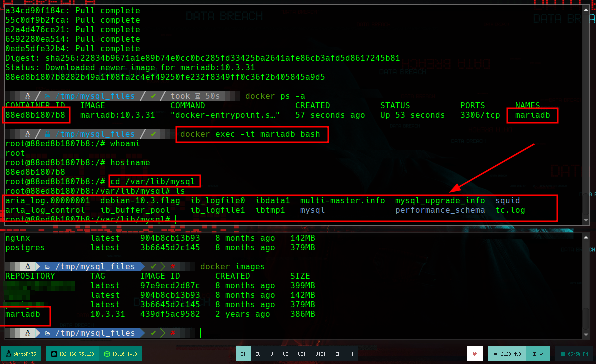Screen dimensions: 596x364
Task: Switch to workspace VI
Action: (285, 354)
